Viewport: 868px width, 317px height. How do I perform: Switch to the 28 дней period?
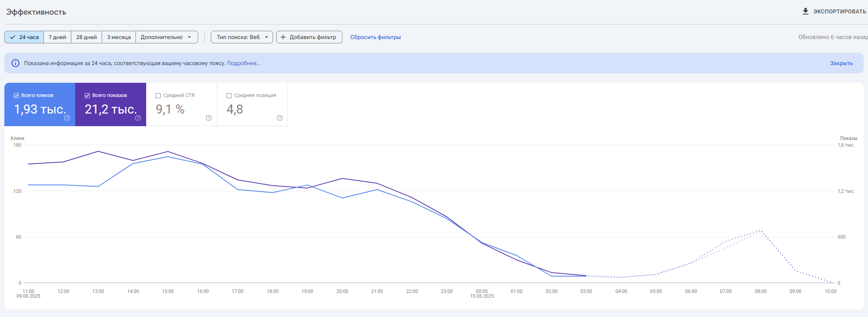tap(87, 37)
